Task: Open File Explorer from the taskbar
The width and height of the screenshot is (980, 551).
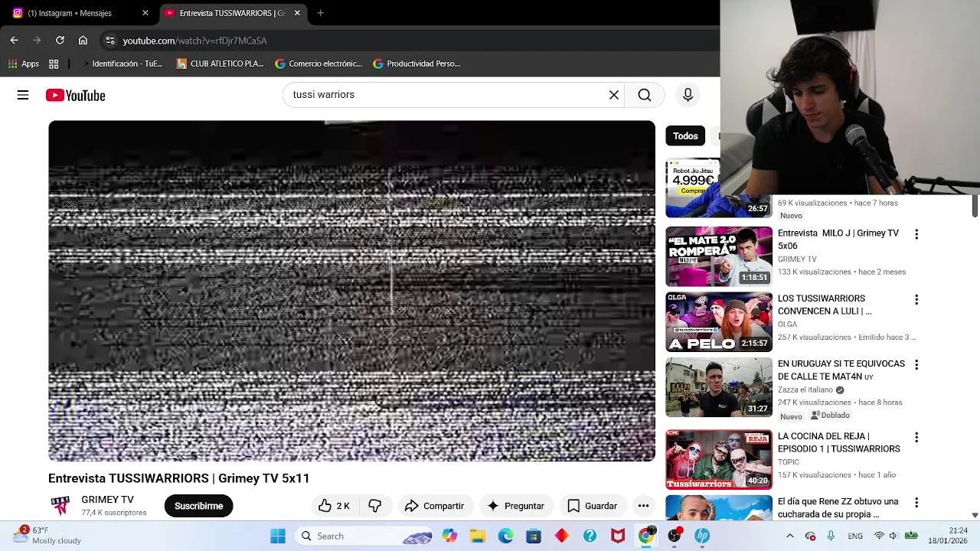Action: click(478, 536)
